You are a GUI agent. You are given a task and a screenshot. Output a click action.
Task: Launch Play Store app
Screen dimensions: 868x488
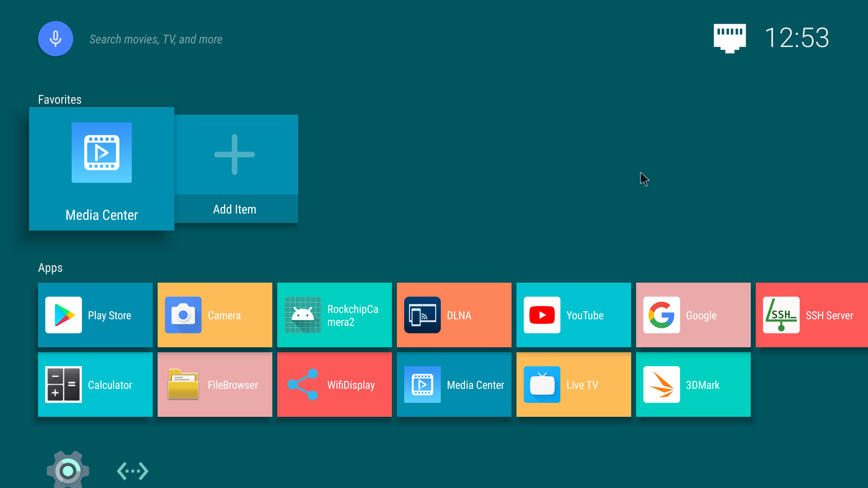(x=95, y=315)
